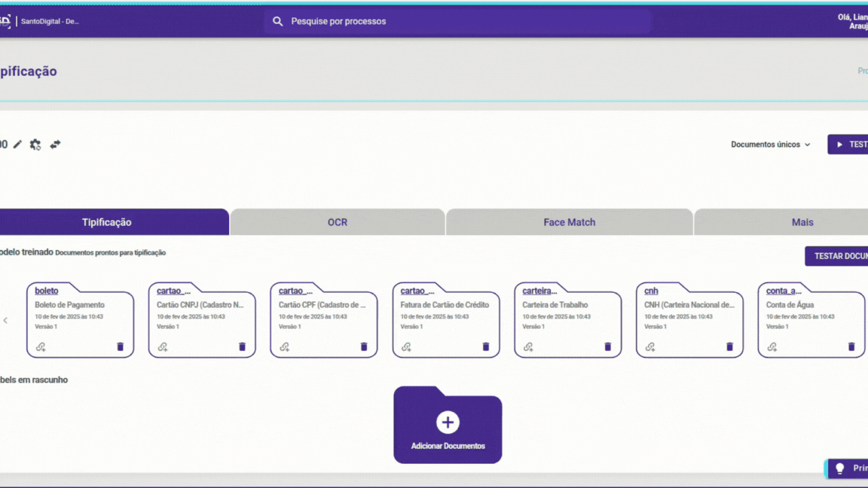This screenshot has width=868, height=488.
Task: Switch to the OCR tab
Action: pyautogui.click(x=338, y=222)
